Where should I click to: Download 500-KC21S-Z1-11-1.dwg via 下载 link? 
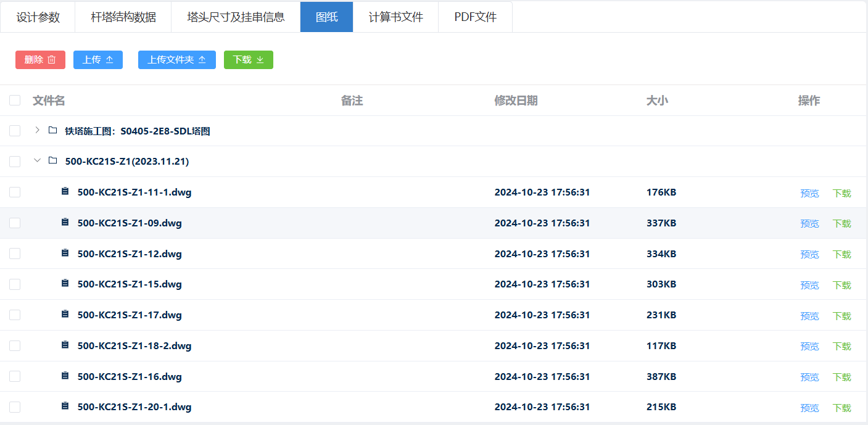[842, 193]
